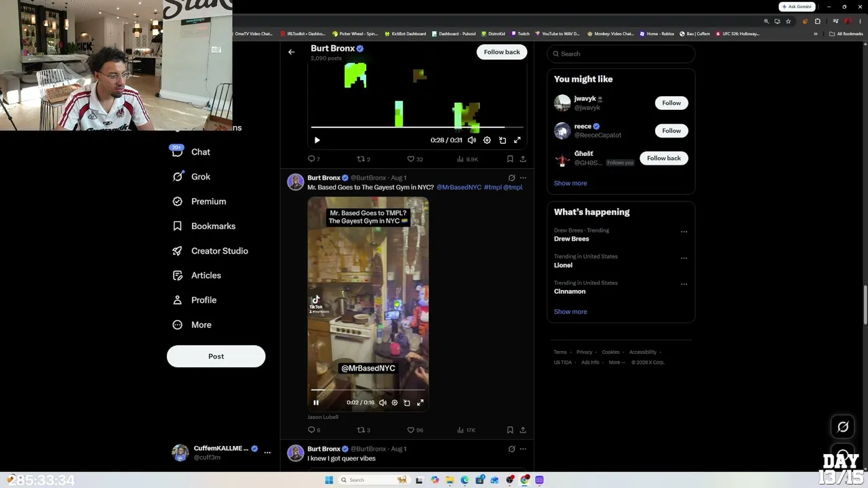Click the X search field
The image size is (868, 488).
[x=621, y=54]
